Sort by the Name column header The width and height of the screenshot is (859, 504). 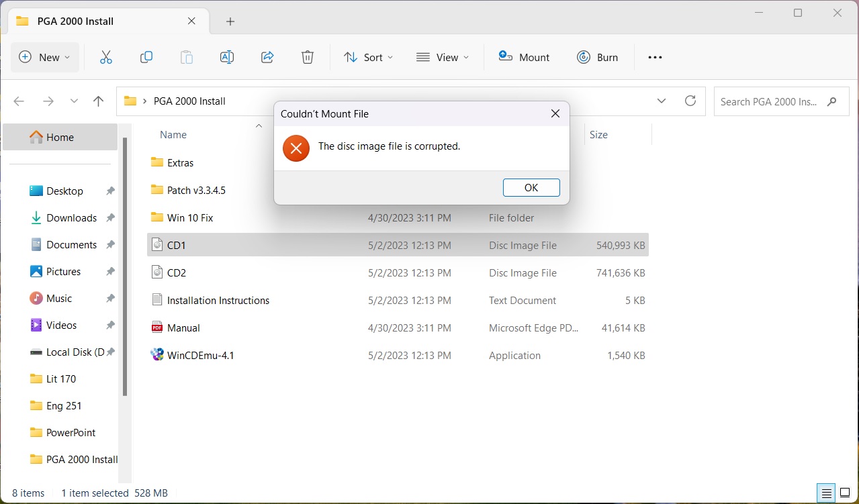point(173,135)
